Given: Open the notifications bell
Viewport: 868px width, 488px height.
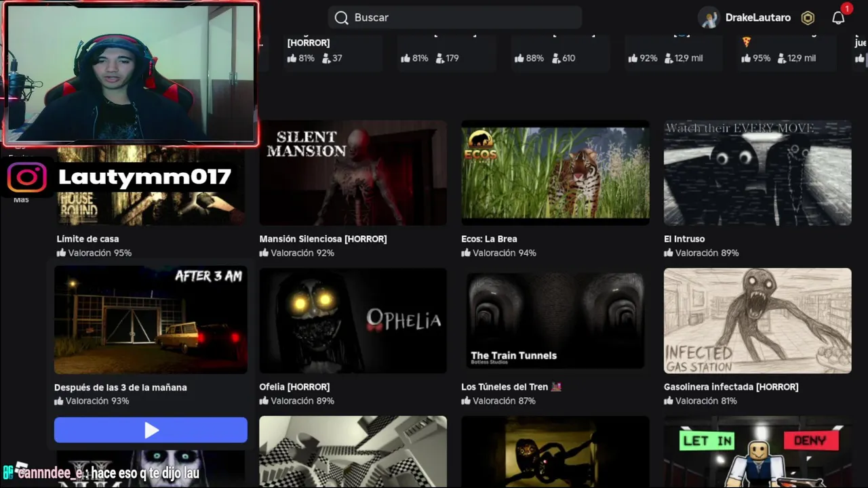Looking at the screenshot, I should [x=839, y=18].
